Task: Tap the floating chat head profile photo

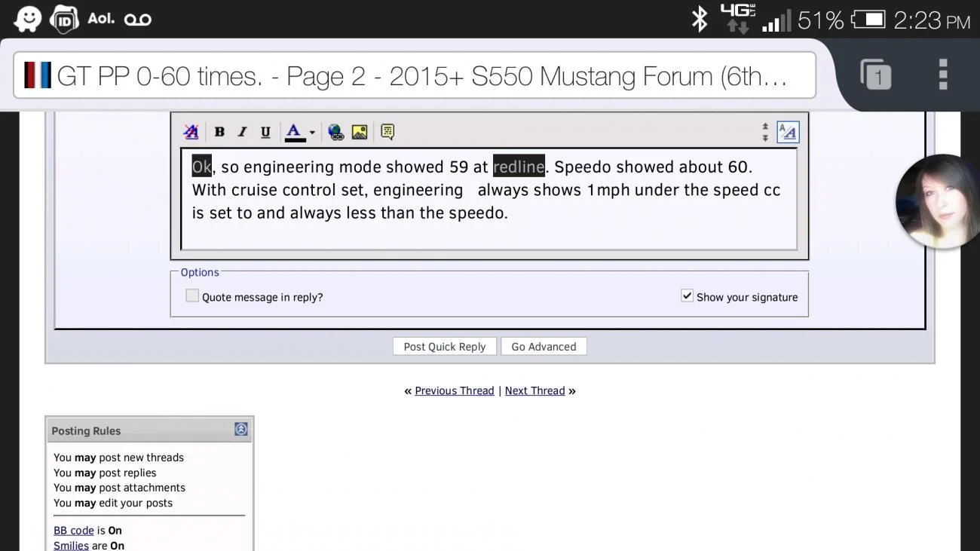Action: [x=938, y=201]
